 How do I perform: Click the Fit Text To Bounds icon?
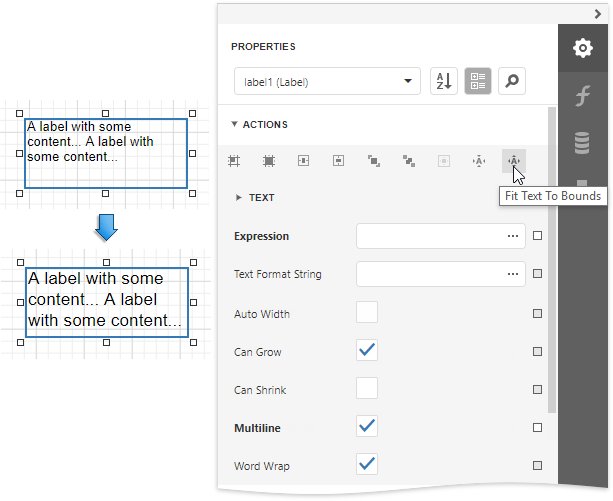point(513,160)
